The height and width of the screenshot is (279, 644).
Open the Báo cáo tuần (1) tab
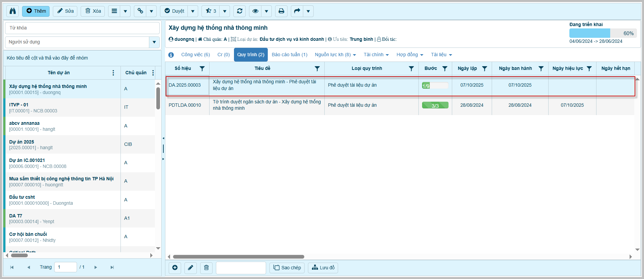(289, 55)
